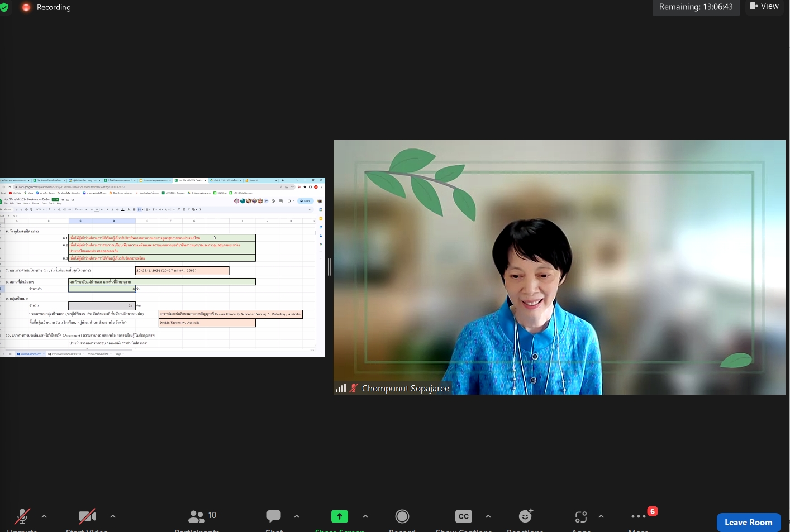Screen dimensions: 790x532
Task: Click the date cell 20-27/1/2024 in shared sheet
Action: [182, 271]
